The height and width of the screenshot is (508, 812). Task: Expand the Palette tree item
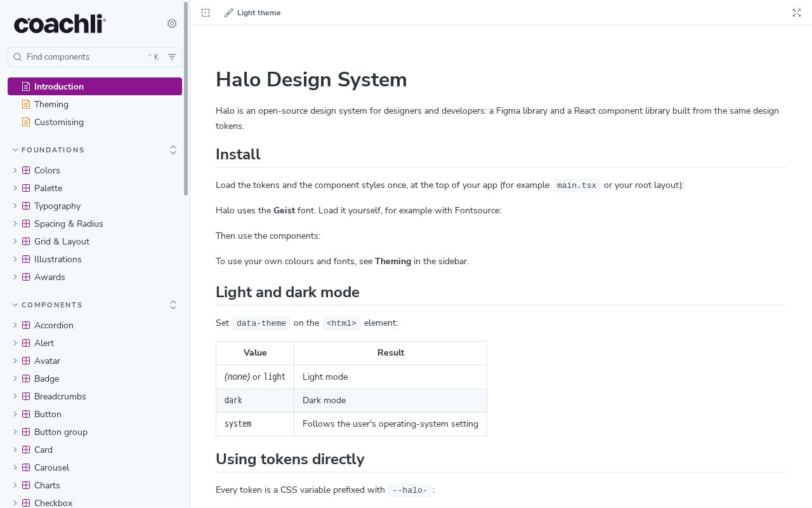(x=15, y=188)
